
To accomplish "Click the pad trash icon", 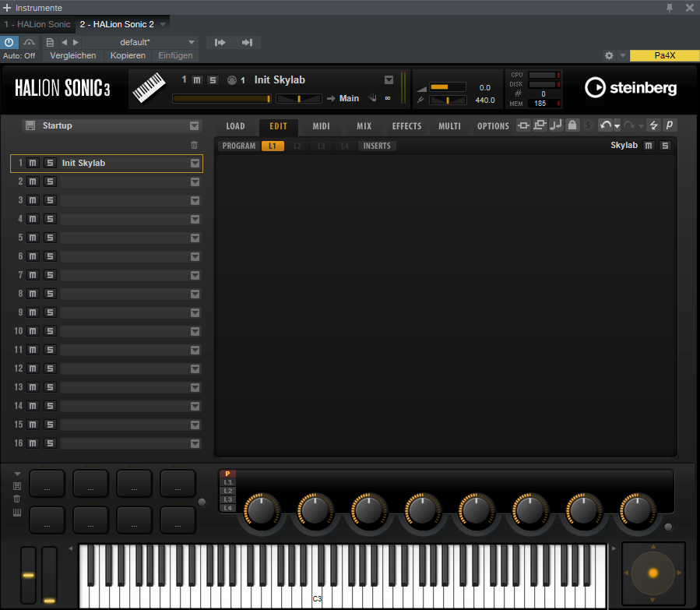I will 17,499.
